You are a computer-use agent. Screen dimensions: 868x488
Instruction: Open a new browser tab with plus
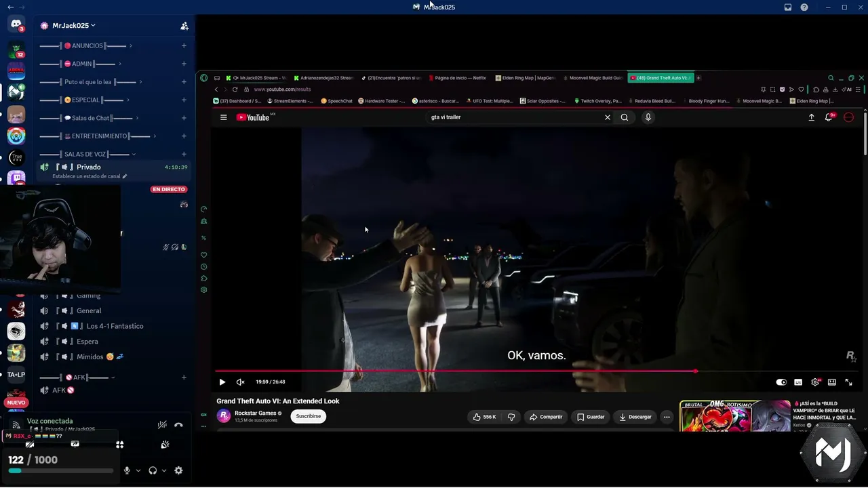point(698,78)
